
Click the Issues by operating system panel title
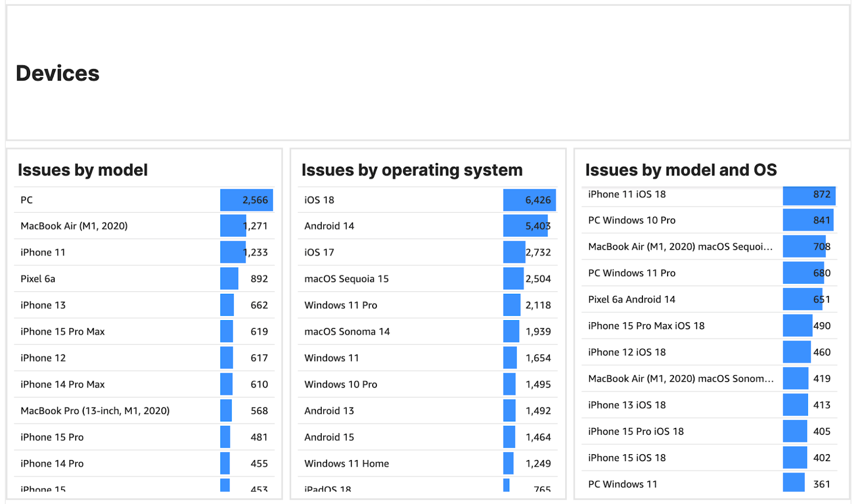tap(412, 170)
